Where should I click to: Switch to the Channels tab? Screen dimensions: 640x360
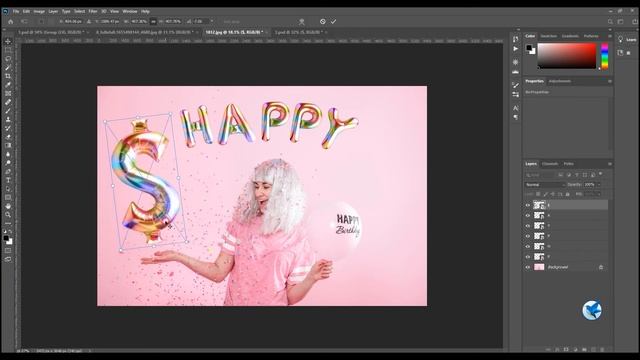[550, 164]
